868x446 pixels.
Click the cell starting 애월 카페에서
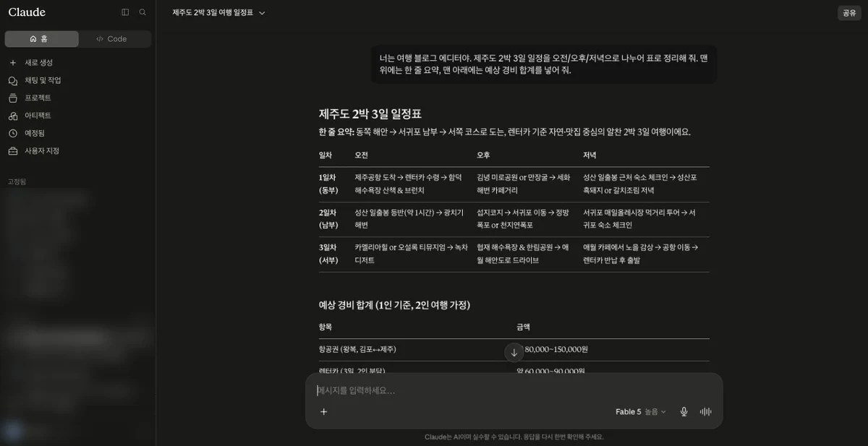pyautogui.click(x=641, y=254)
